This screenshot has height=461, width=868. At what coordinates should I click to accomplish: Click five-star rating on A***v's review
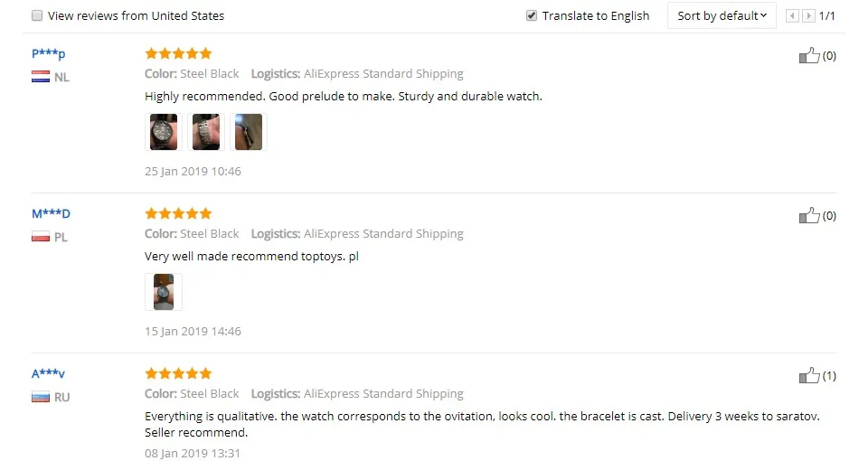click(x=178, y=373)
